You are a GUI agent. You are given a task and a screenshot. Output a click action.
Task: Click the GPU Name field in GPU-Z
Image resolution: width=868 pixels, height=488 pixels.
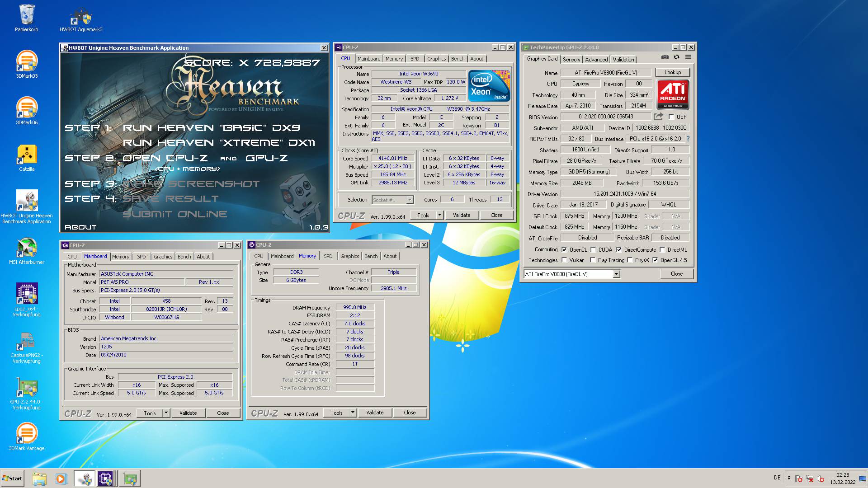[606, 73]
